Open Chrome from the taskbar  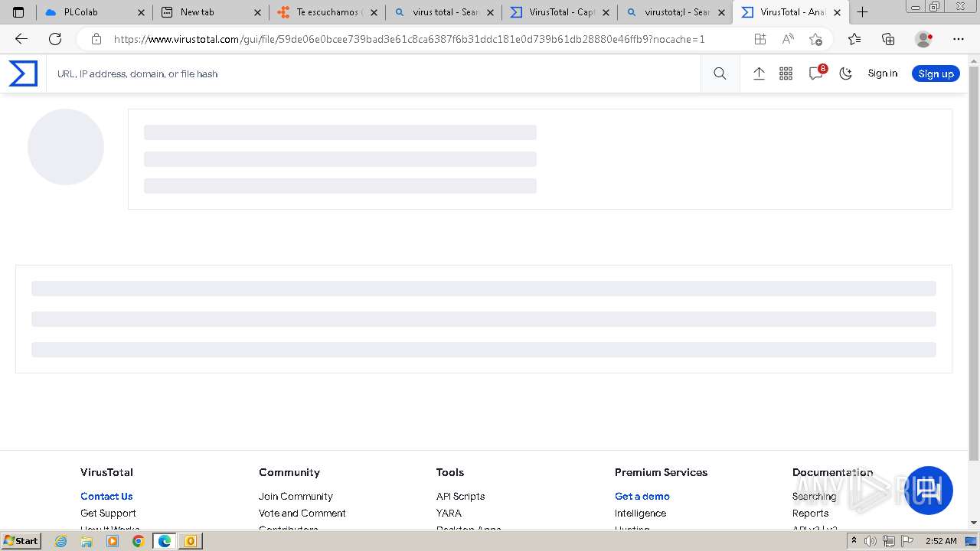138,541
